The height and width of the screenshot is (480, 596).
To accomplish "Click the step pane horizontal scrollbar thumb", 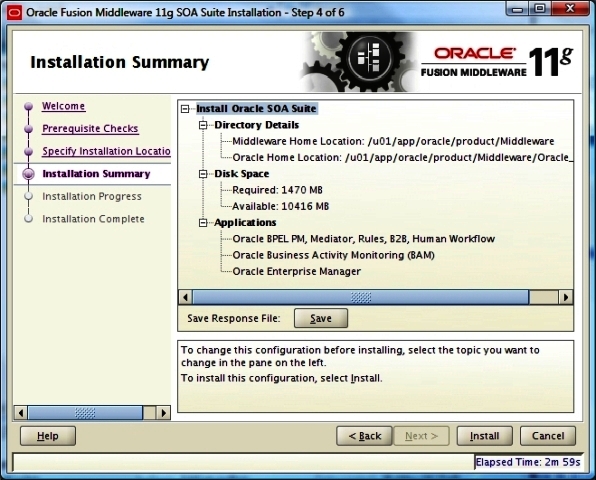I will (x=85, y=413).
